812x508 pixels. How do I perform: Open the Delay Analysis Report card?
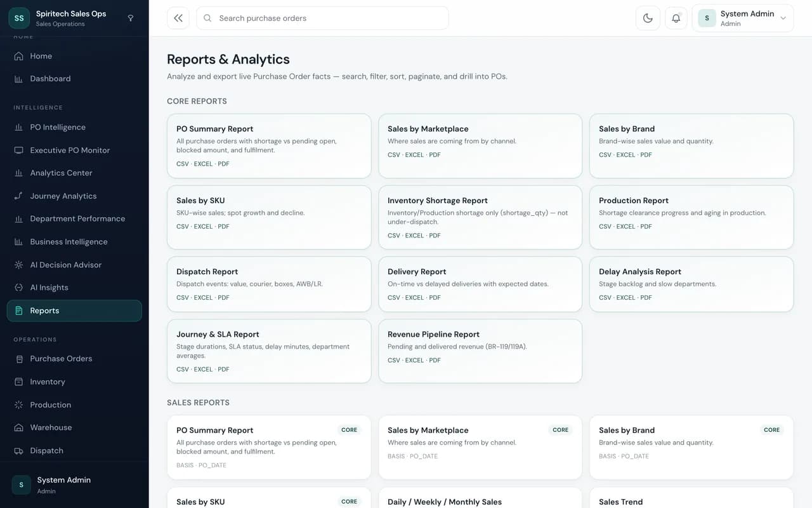click(691, 284)
